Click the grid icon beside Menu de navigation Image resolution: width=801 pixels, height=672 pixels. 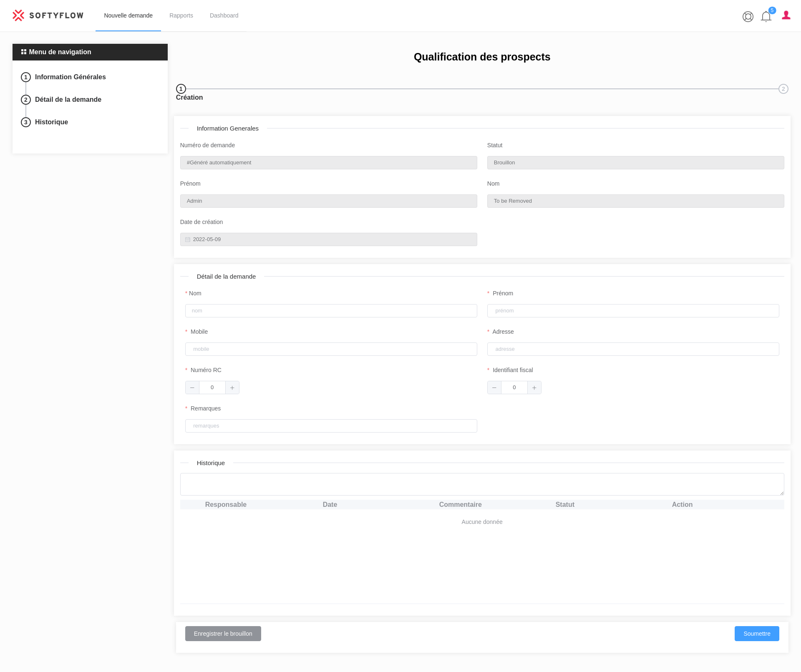[24, 52]
